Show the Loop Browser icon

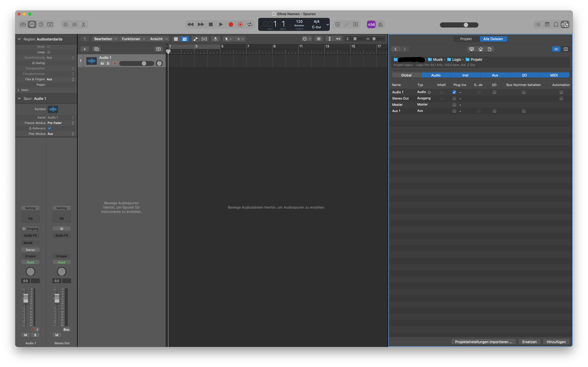[x=556, y=24]
